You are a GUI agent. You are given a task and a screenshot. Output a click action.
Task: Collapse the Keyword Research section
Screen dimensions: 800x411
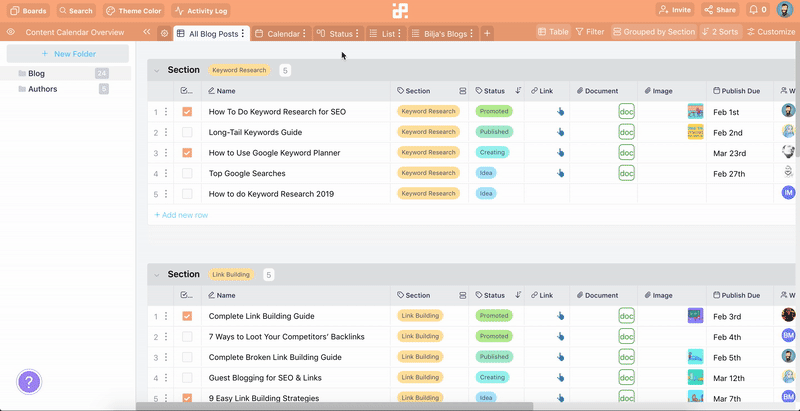[x=157, y=70]
